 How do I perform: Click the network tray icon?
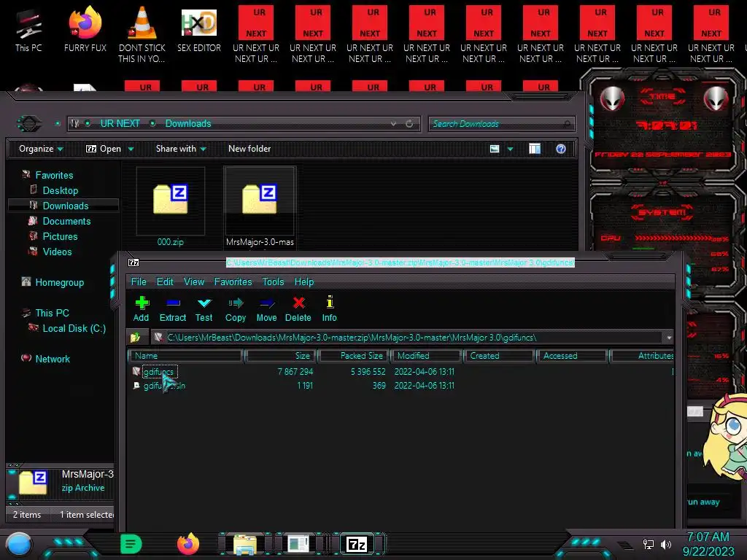[x=649, y=544]
